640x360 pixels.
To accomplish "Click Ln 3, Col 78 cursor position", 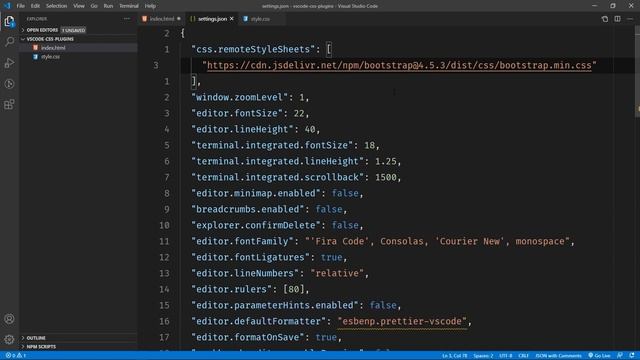I will point(455,356).
